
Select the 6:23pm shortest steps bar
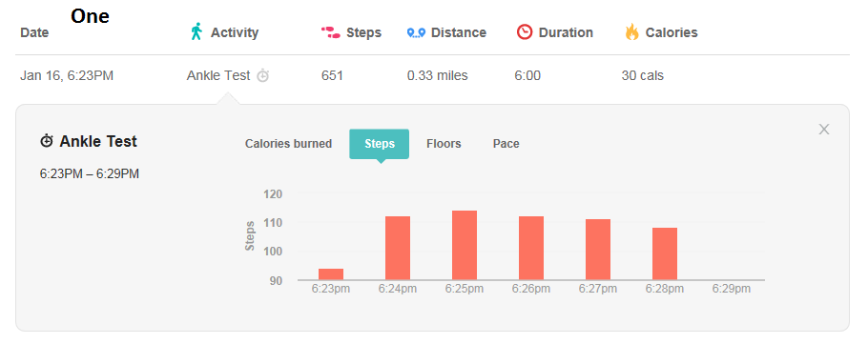331,274
